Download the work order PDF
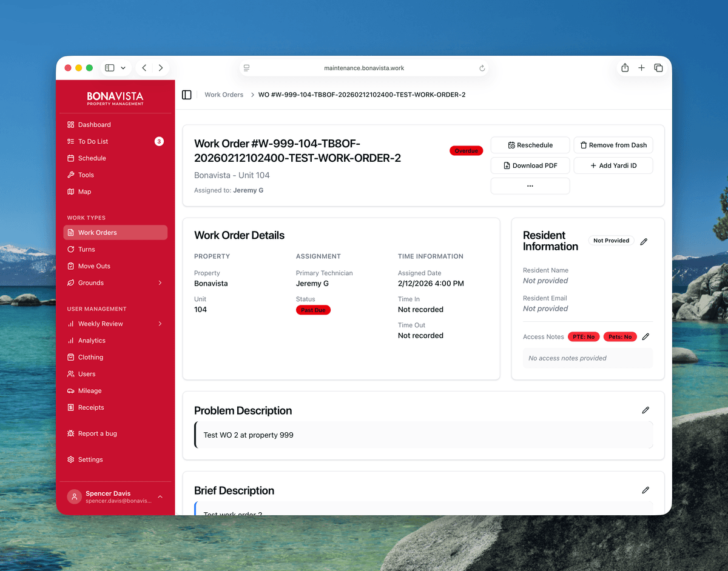 point(530,165)
